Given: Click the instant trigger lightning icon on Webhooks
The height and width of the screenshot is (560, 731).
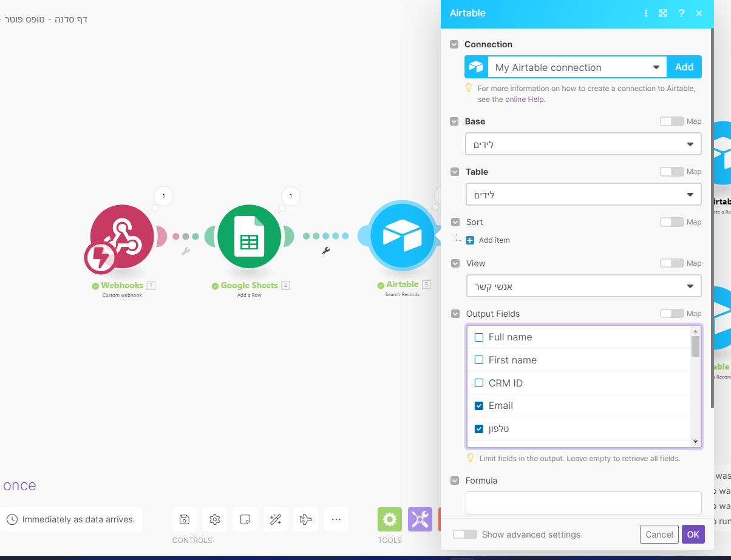Looking at the screenshot, I should [x=100, y=258].
